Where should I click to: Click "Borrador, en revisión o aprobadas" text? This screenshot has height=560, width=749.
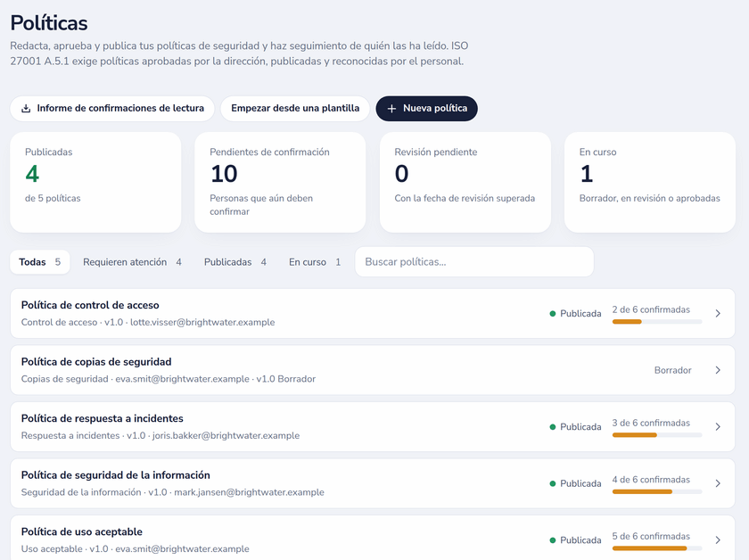pos(650,198)
